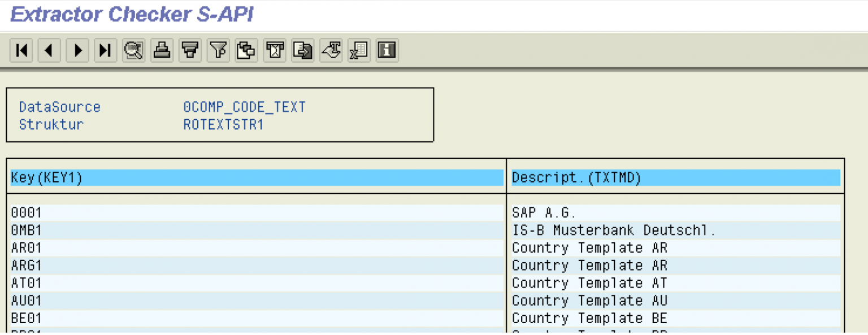Sort the list with the sort icon

[190, 50]
